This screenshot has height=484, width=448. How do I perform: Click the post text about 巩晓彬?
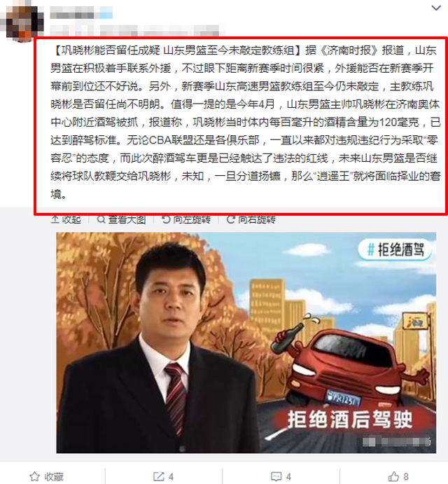point(245,123)
